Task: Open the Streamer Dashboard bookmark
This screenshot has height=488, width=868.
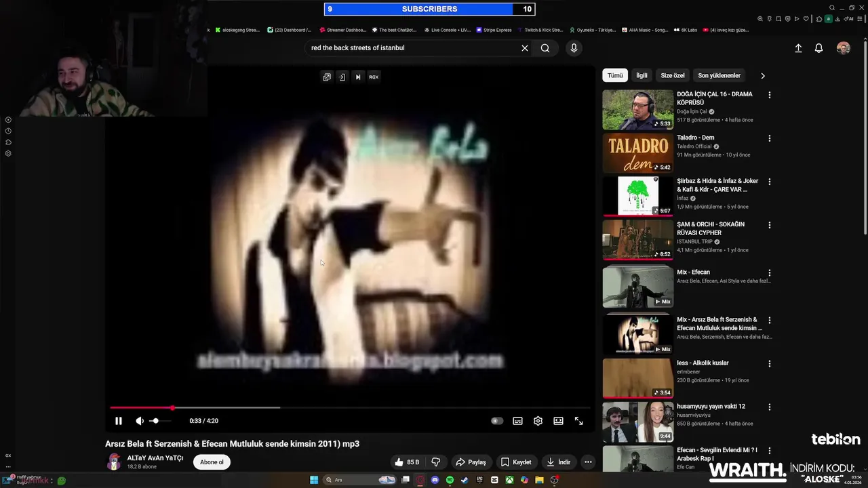Action: coord(343,30)
